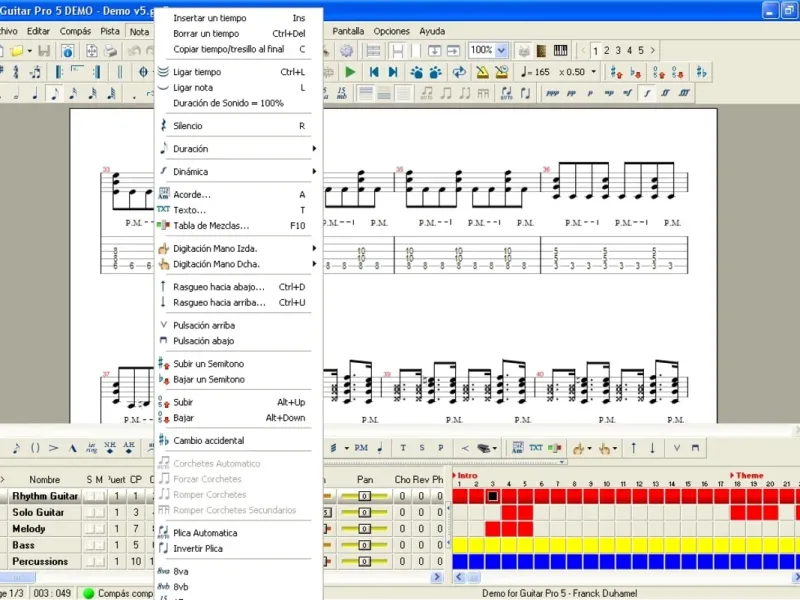The width and height of the screenshot is (800, 600).
Task: Click the flat lower semitone toolbar icon
Action: click(636, 72)
